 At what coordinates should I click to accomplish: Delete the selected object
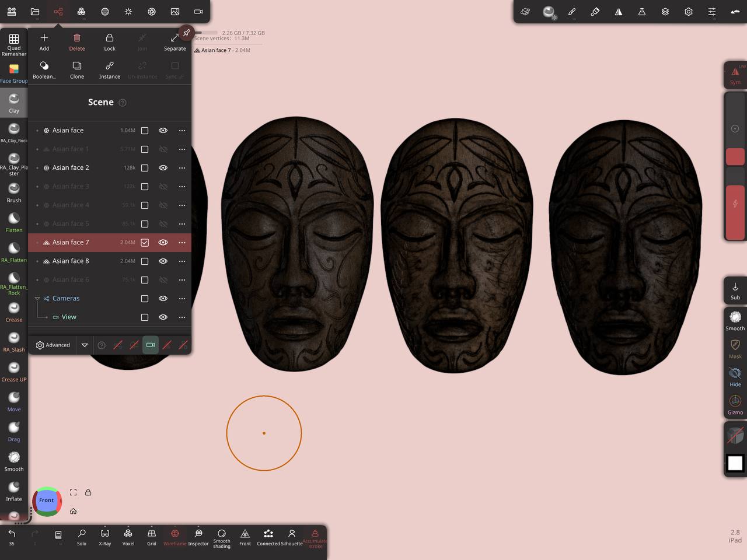(77, 42)
